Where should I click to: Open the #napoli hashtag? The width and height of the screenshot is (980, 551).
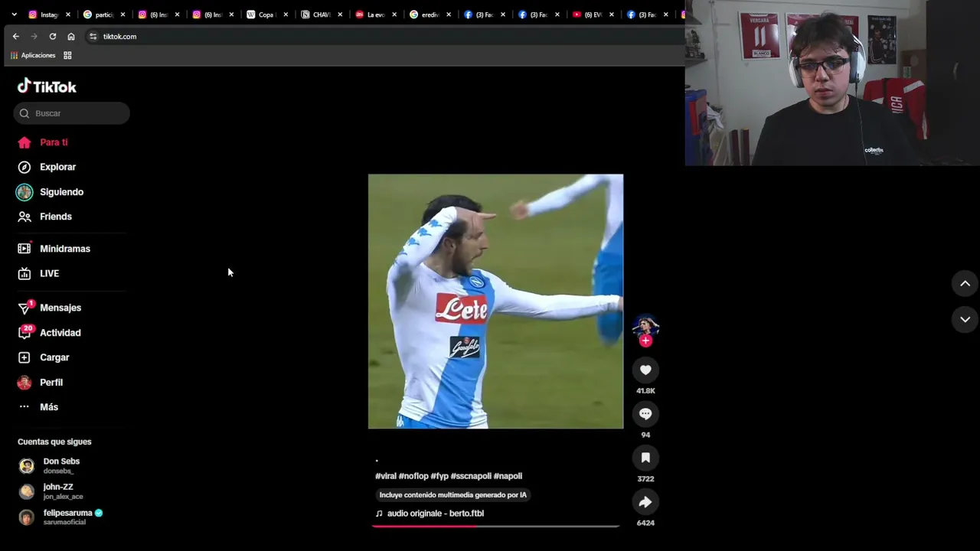508,476
